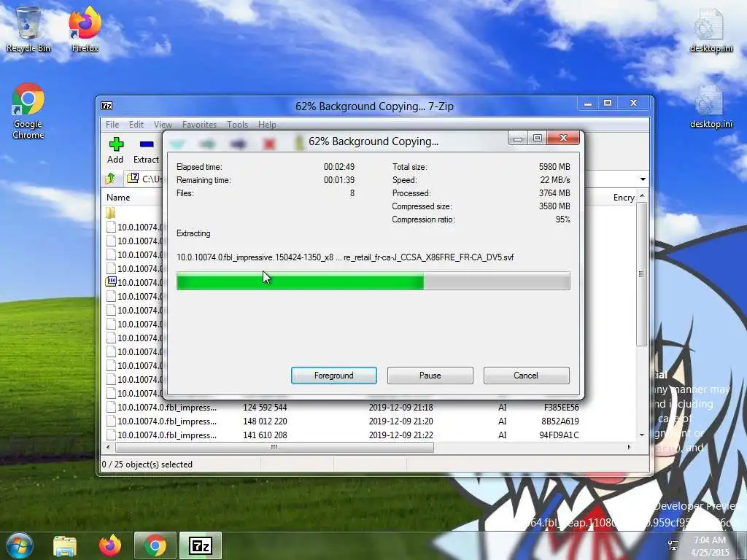The width and height of the screenshot is (747, 560).
Task: Select the lower desktop.ini file icon
Action: [711, 106]
